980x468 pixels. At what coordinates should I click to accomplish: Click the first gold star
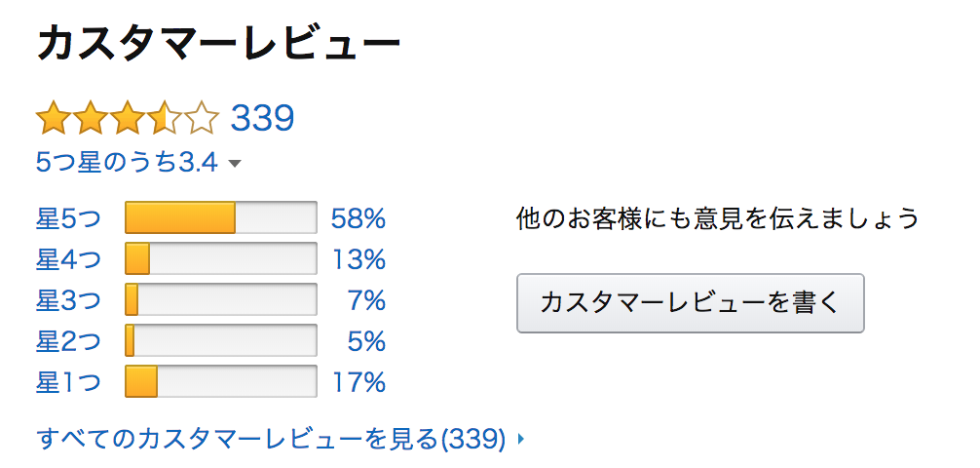coord(54,118)
